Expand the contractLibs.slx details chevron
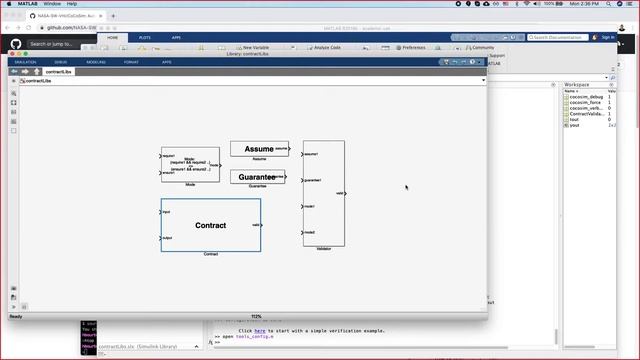The image size is (640, 360). (196, 347)
